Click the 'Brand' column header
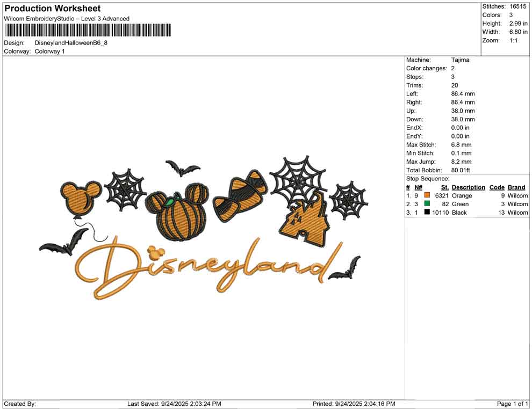 516,187
